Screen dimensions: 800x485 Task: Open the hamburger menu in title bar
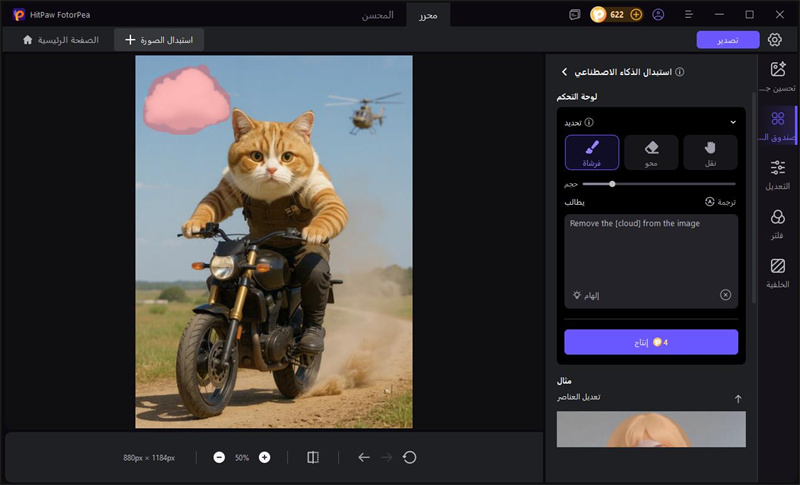click(x=689, y=15)
